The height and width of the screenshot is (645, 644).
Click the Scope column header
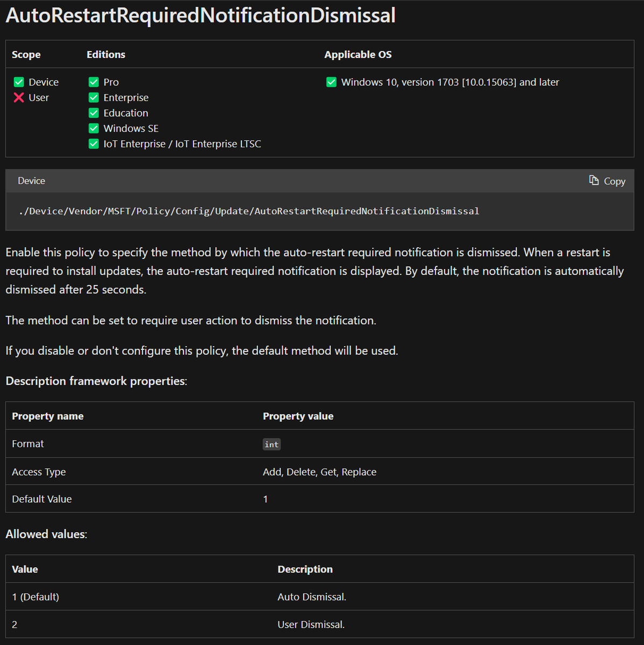pyautogui.click(x=26, y=54)
